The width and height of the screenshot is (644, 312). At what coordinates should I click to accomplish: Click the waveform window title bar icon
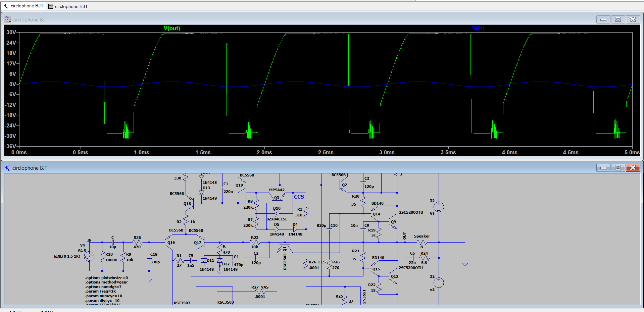coord(8,19)
